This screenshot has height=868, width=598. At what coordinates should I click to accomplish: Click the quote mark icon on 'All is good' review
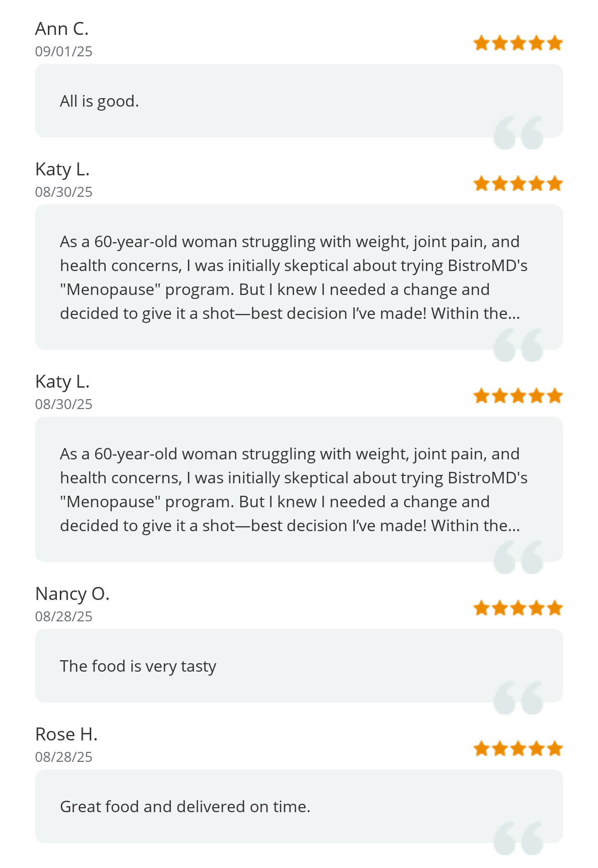[518, 133]
